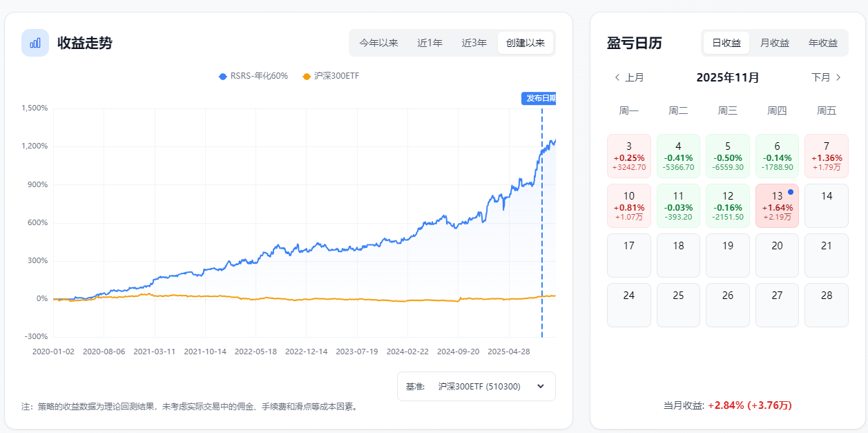Select the 日收益 calendar view

pyautogui.click(x=726, y=43)
